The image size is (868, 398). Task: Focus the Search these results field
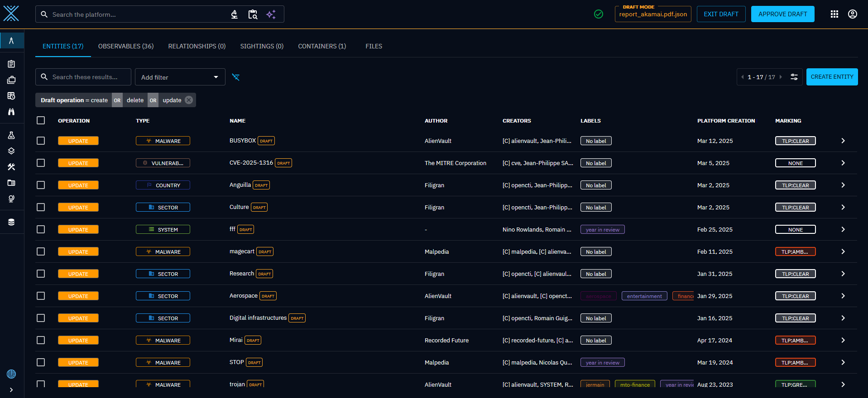click(89, 77)
